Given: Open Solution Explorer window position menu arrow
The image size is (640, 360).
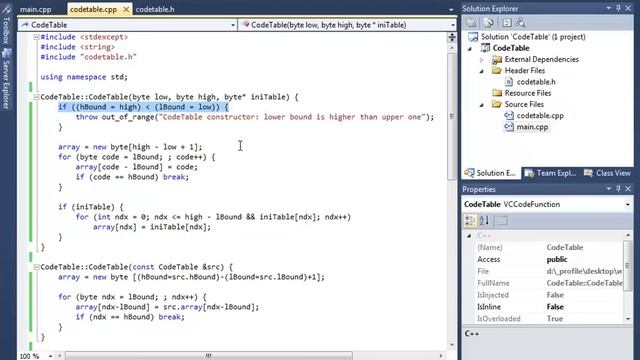Looking at the screenshot, I should [x=609, y=8].
